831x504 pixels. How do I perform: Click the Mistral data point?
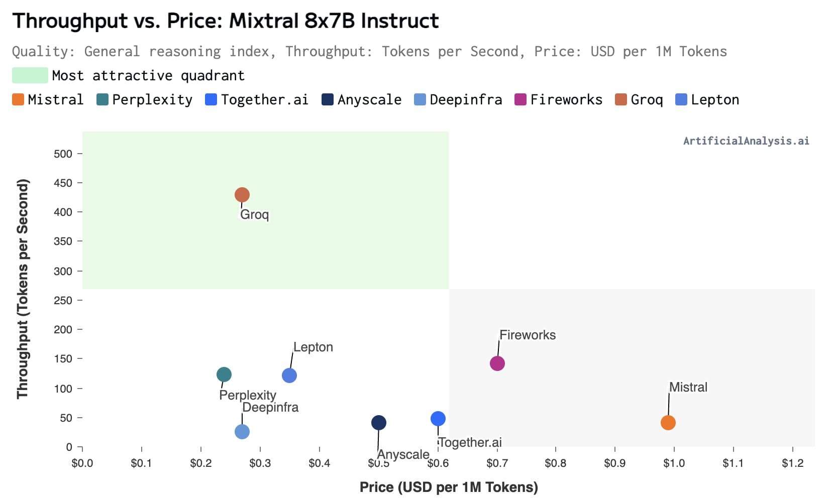[x=668, y=423]
